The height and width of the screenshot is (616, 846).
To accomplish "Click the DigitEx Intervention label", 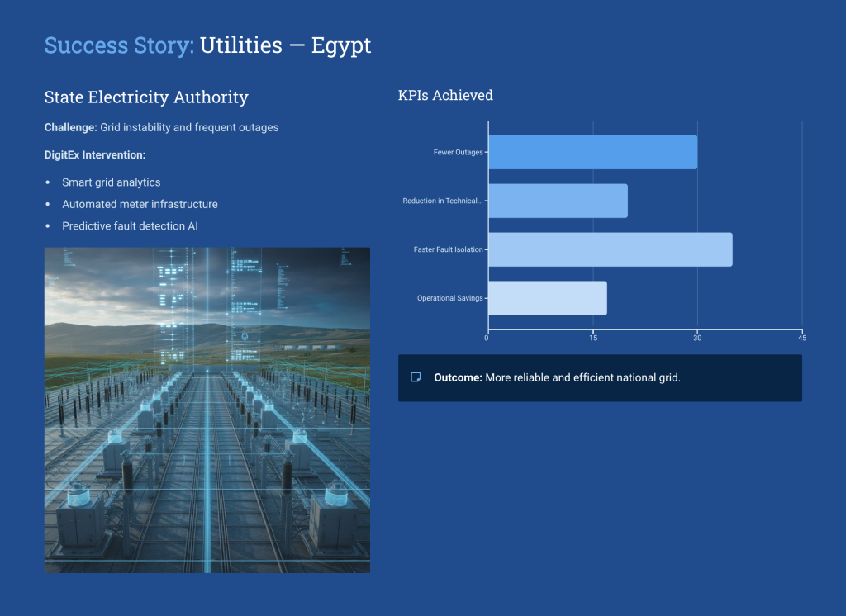I will point(95,155).
